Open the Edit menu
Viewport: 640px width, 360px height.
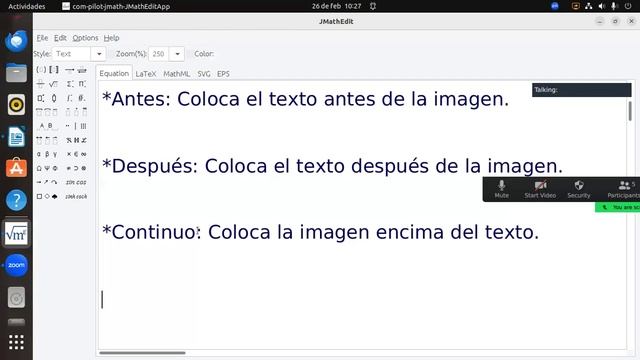(60, 38)
